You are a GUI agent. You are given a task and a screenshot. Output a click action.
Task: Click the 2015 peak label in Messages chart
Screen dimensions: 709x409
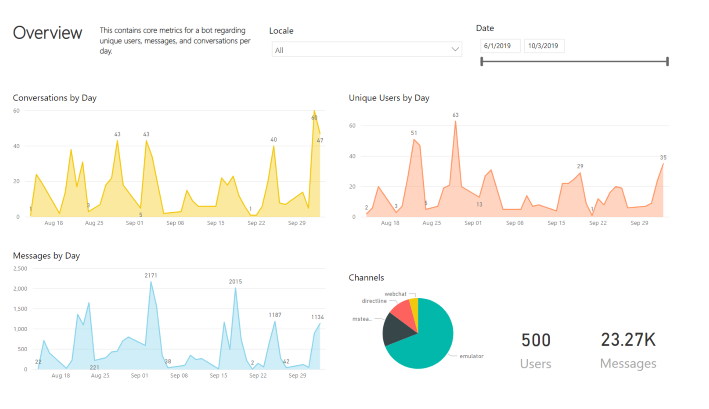pos(236,282)
